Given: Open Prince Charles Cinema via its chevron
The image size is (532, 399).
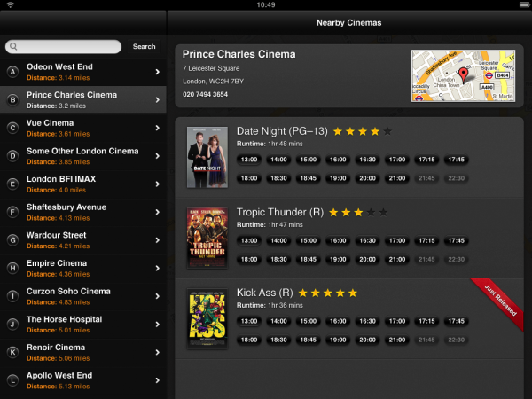Looking at the screenshot, I should tap(158, 100).
